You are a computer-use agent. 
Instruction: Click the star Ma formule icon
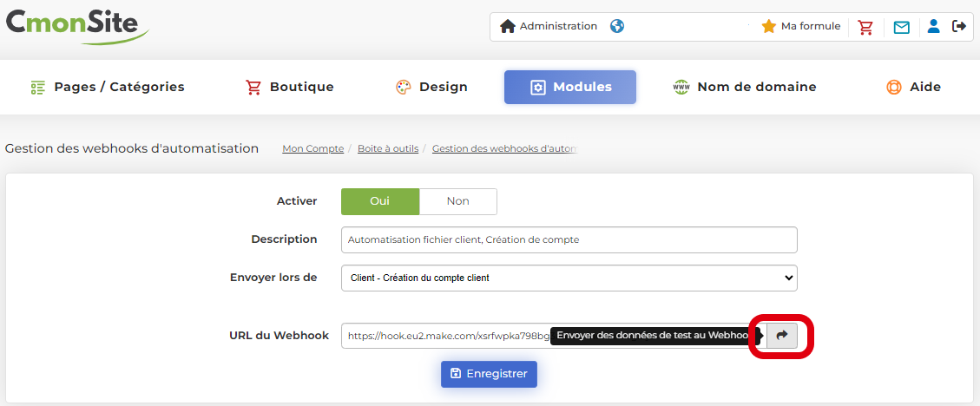pos(768,26)
